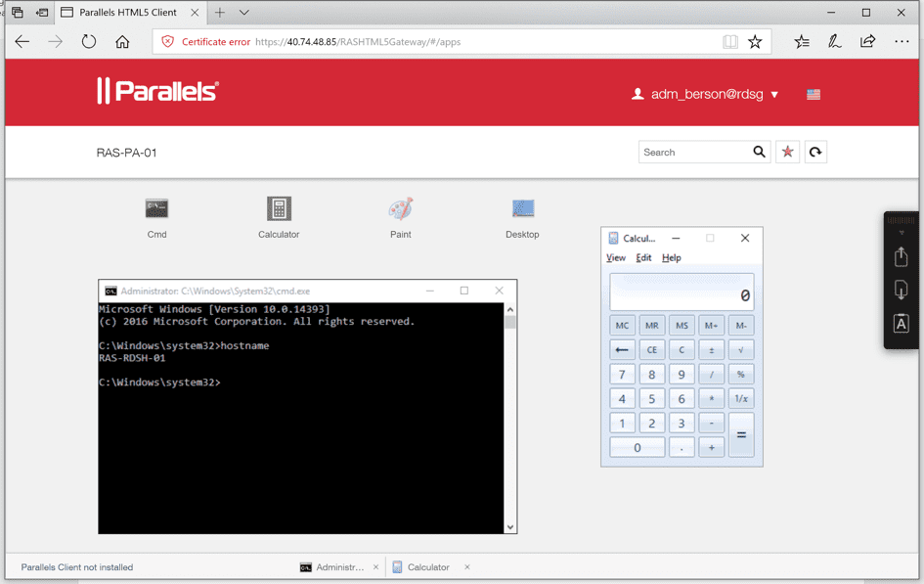Select the Parallels HTML5 Client browser tab
924x584 pixels.
click(x=127, y=12)
